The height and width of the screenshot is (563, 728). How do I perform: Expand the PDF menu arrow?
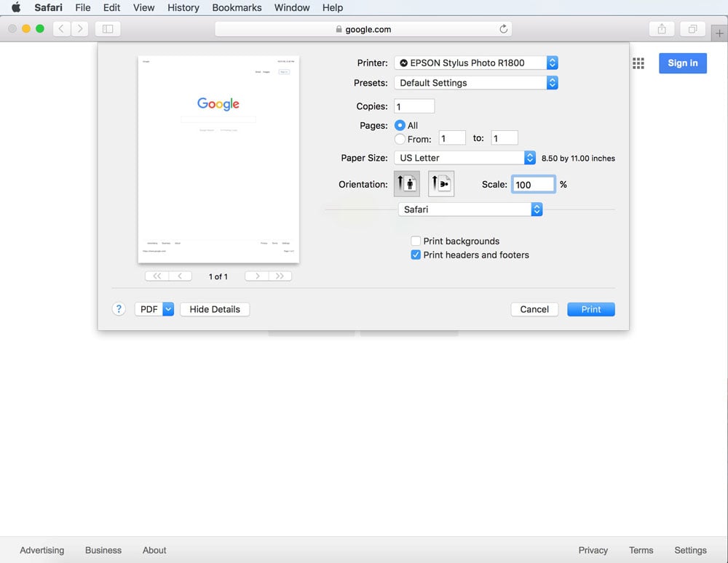click(169, 309)
